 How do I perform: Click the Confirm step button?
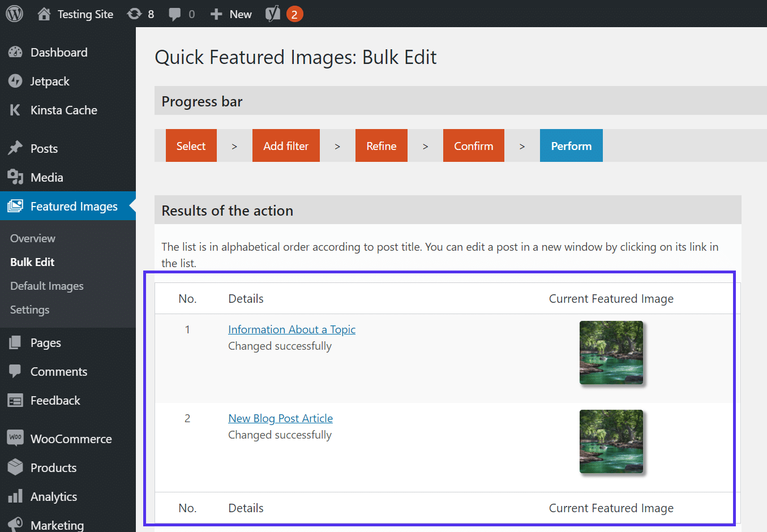tap(474, 145)
